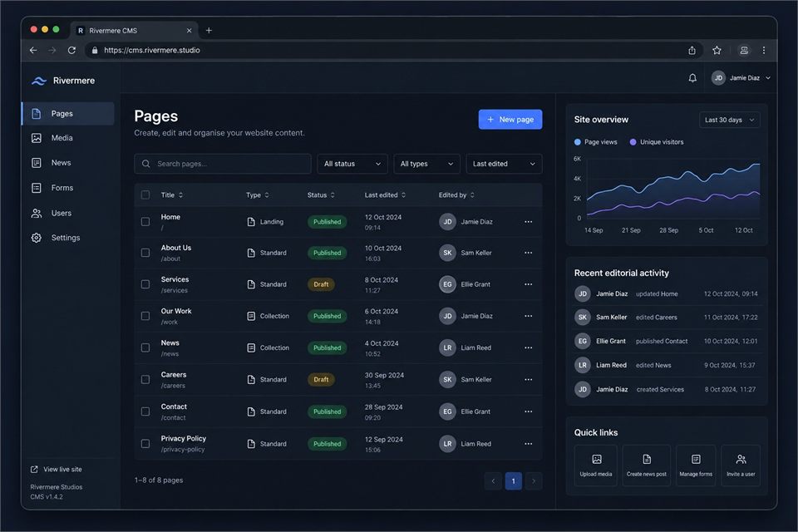Open row actions menu for Our Work

pyautogui.click(x=529, y=316)
